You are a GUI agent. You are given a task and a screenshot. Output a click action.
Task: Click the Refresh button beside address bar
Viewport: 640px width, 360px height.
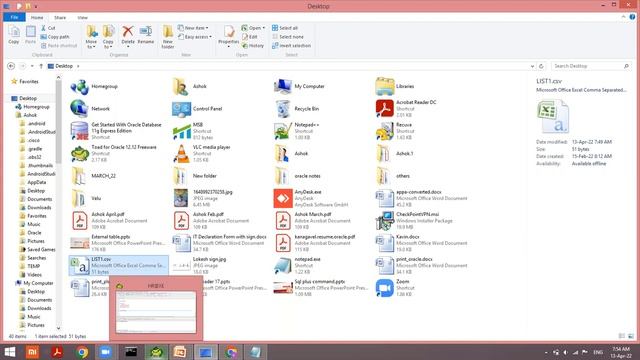coord(541,66)
